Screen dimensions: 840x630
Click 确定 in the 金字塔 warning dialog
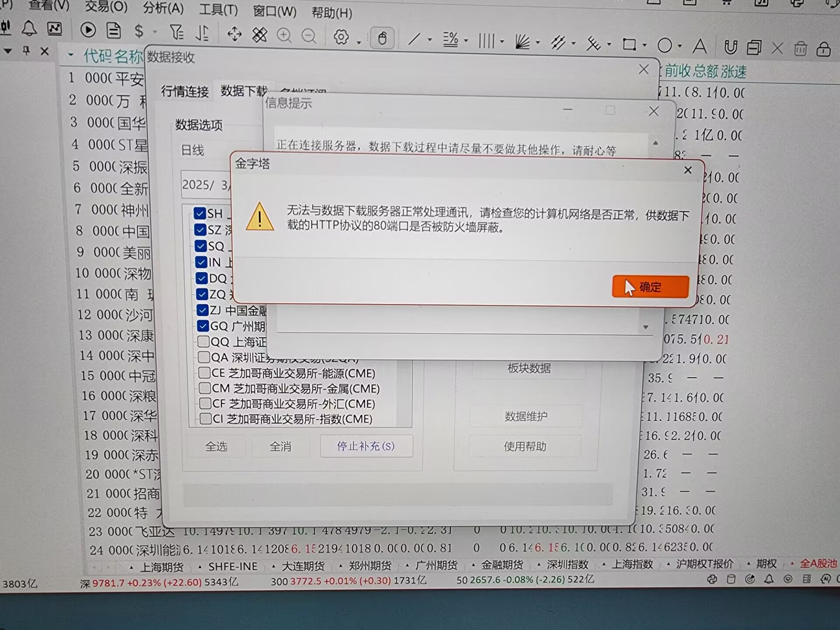650,287
